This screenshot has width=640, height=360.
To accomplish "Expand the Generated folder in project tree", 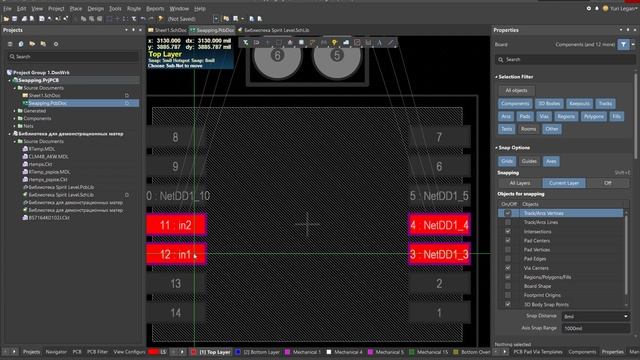I will 15,111.
